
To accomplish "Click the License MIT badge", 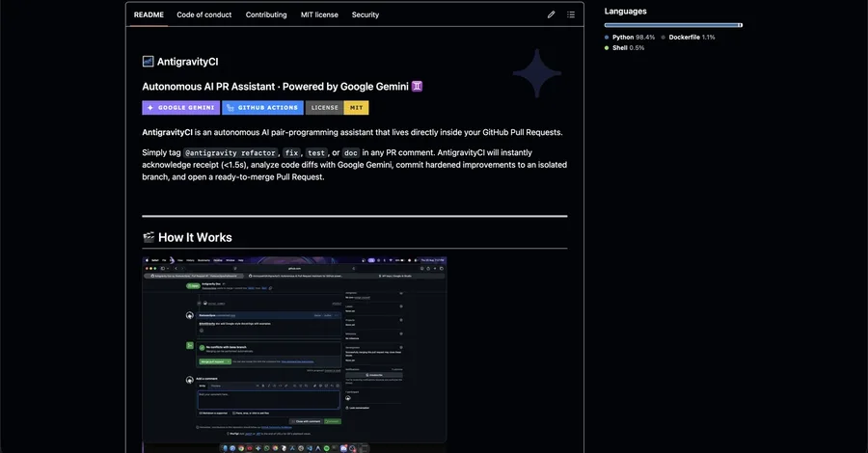I will tap(338, 108).
